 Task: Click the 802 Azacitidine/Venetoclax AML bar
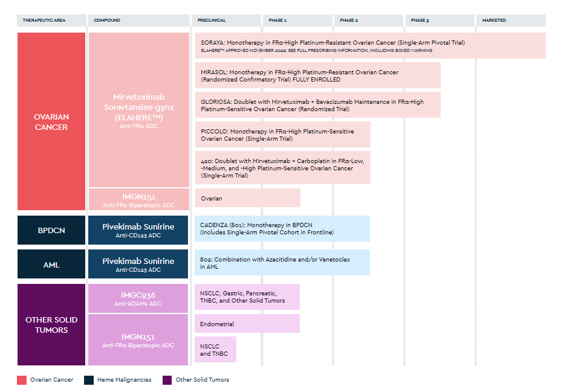282,263
